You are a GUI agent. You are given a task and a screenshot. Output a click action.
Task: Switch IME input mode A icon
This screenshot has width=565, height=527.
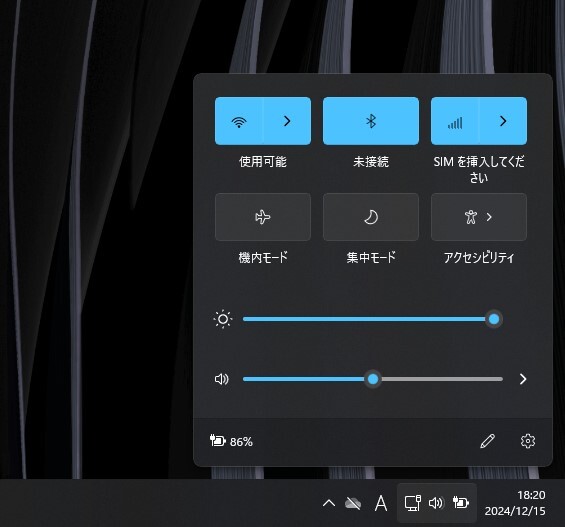[381, 503]
